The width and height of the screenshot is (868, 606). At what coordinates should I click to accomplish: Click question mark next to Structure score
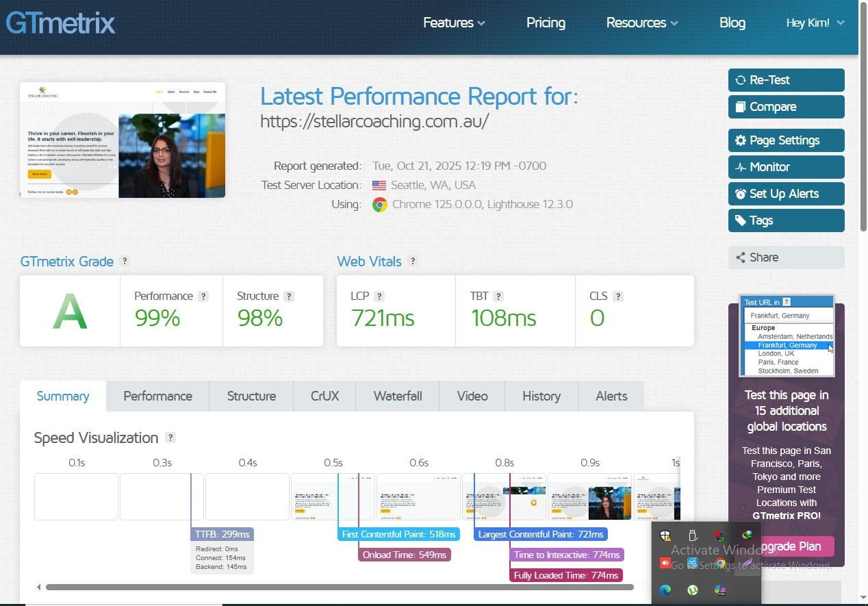coord(289,296)
